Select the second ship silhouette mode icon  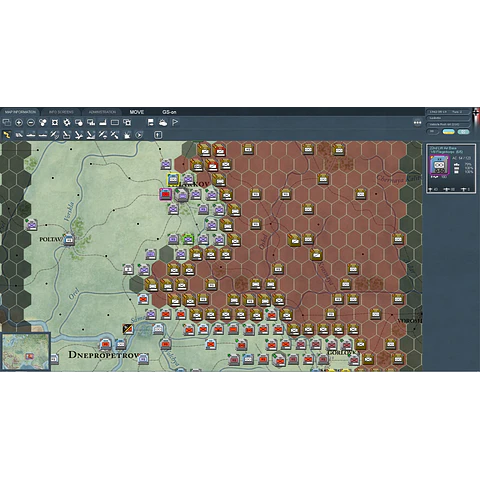[x=43, y=135]
